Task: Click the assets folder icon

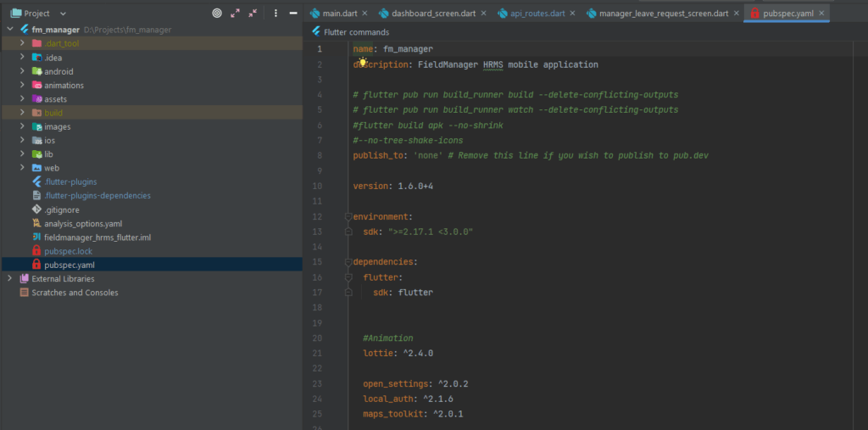Action: (x=36, y=98)
